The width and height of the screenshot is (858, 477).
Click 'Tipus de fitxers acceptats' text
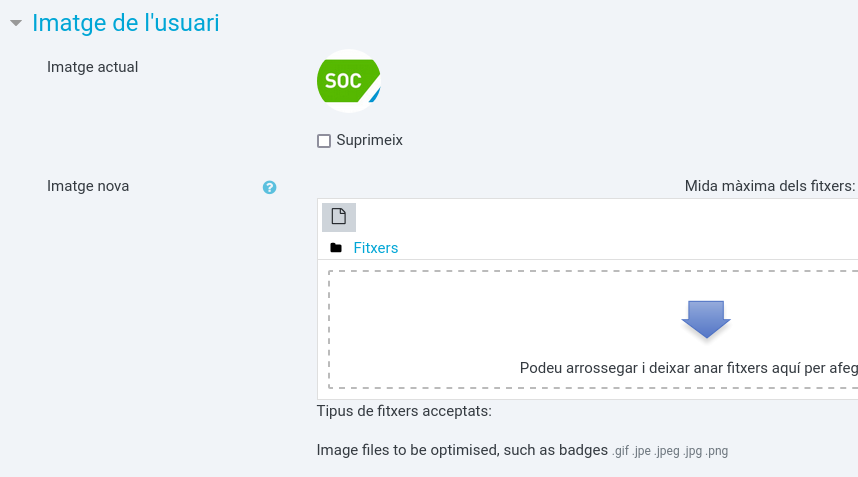pos(404,411)
